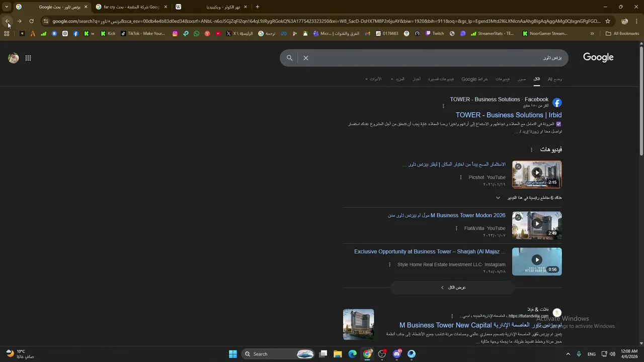Viewport: 644px width, 362px height.
Task: Go to the Google logo homepage
Action: (x=598, y=57)
